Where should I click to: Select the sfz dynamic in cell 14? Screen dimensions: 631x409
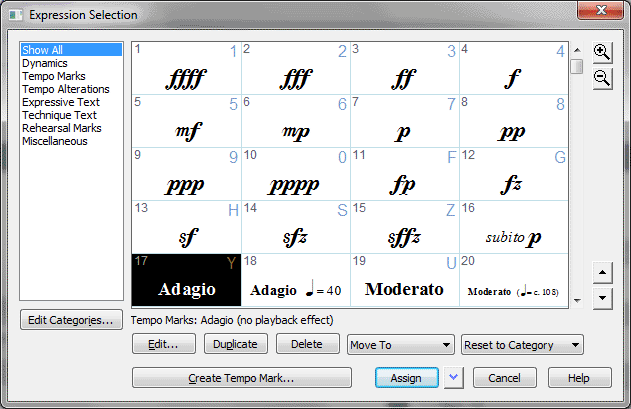click(296, 227)
